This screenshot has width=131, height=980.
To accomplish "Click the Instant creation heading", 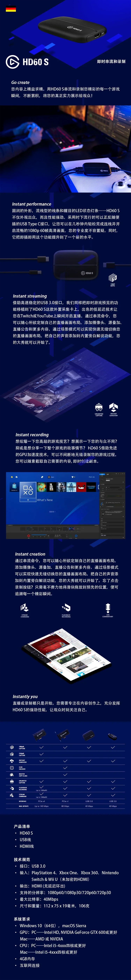I will tap(30, 554).
